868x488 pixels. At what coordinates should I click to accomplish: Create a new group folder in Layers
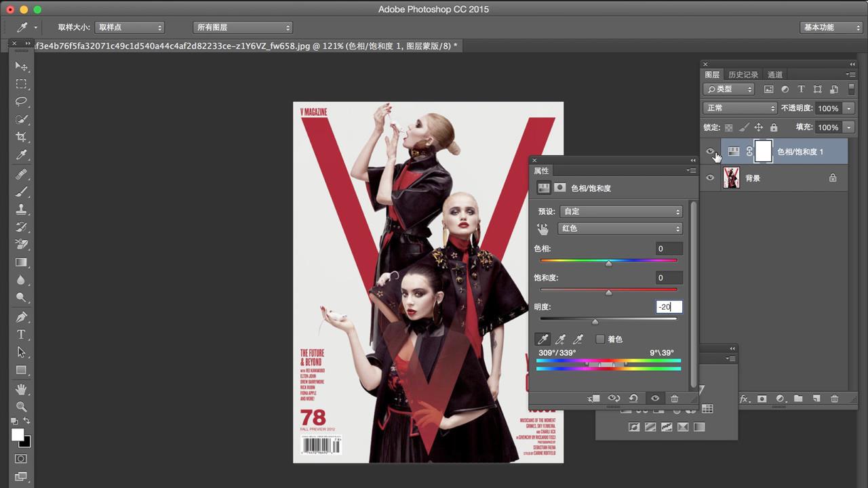click(798, 399)
